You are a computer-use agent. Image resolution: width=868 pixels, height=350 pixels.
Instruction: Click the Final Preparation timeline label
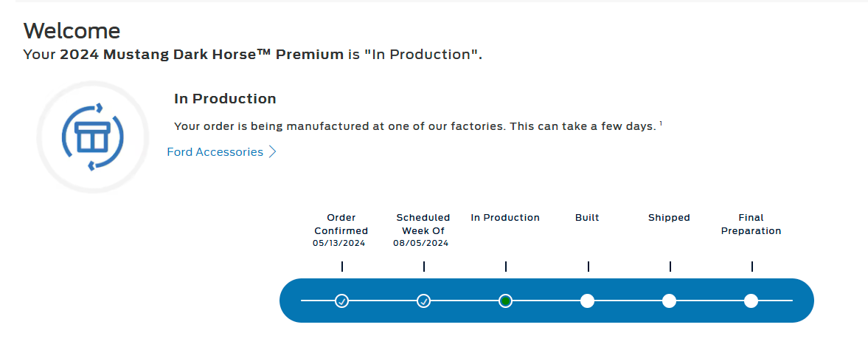[751, 224]
